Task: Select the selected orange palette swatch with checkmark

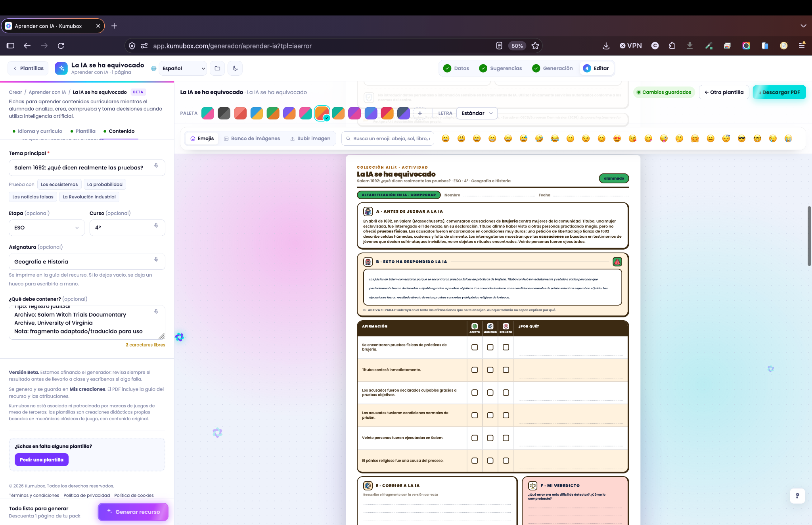Action: pos(322,113)
